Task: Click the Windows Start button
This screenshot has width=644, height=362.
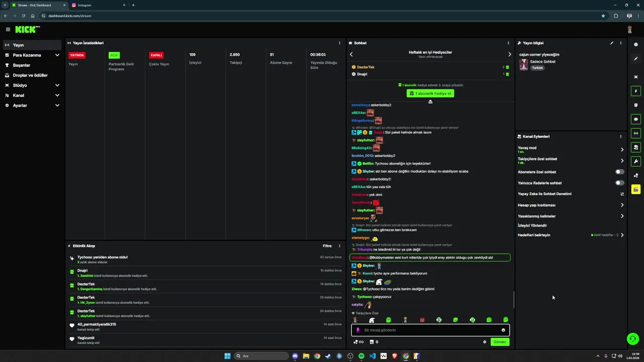Action: (227, 356)
